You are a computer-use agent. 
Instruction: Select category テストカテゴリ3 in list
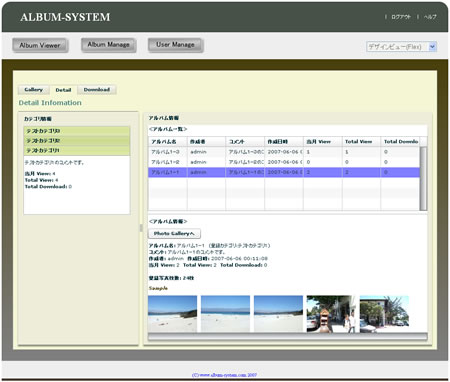[77, 131]
